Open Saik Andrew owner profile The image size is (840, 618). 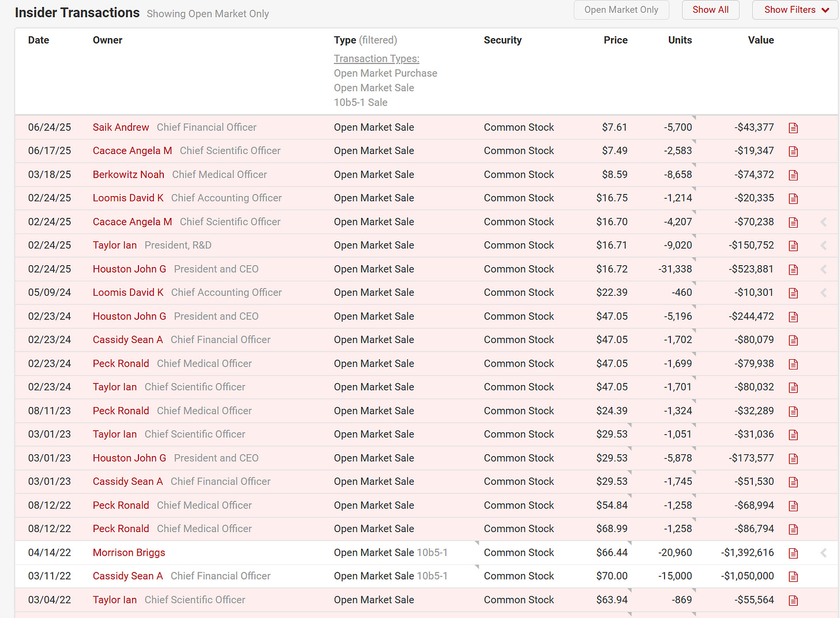coord(121,127)
